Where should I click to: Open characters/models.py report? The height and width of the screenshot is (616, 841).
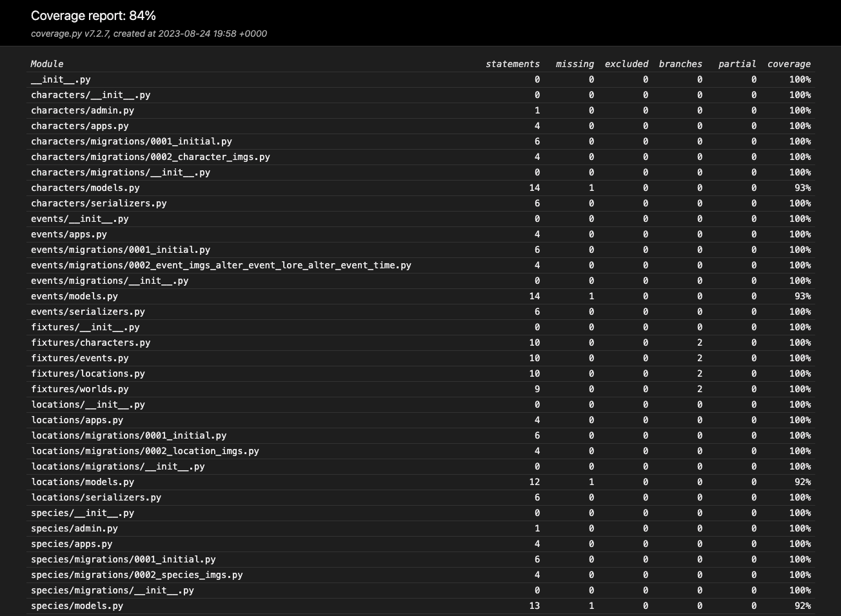coord(85,188)
